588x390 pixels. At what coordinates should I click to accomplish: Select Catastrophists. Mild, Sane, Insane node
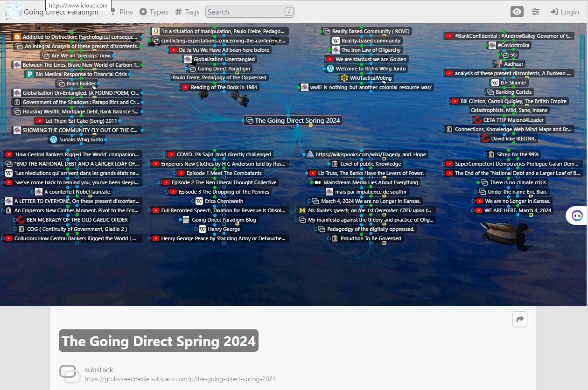click(x=509, y=111)
